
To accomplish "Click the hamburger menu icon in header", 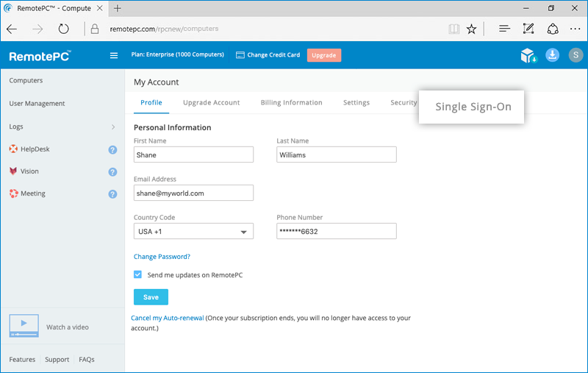I will click(113, 55).
